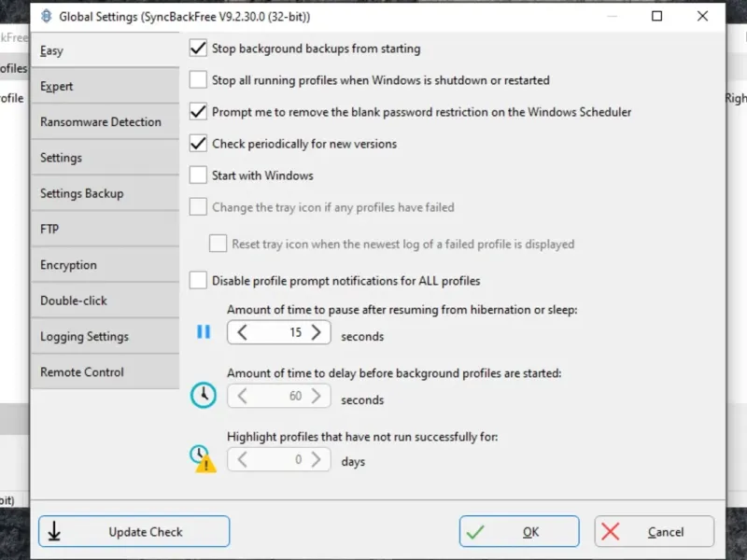Select the Easy settings tab
747x560 pixels.
pyautogui.click(x=105, y=50)
